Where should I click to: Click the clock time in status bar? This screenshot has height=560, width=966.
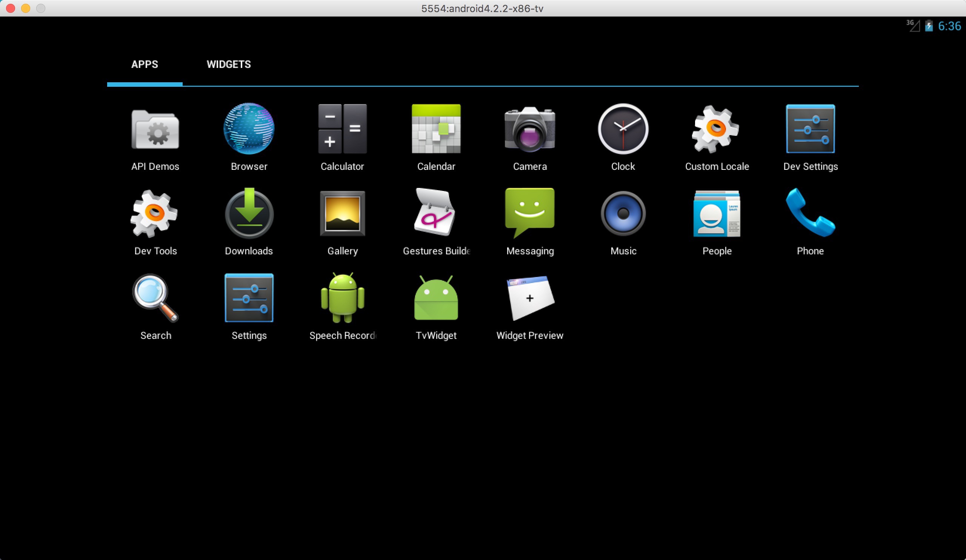point(949,26)
